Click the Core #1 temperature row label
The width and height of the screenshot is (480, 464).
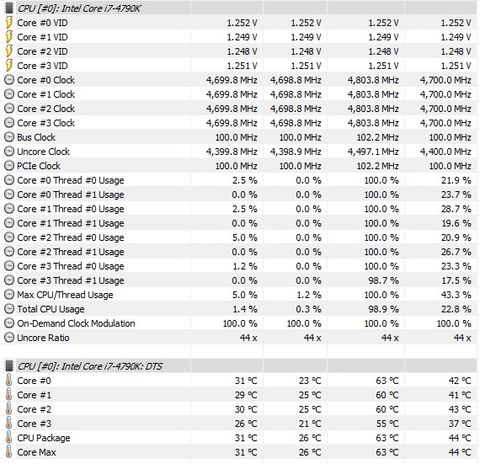34,395
